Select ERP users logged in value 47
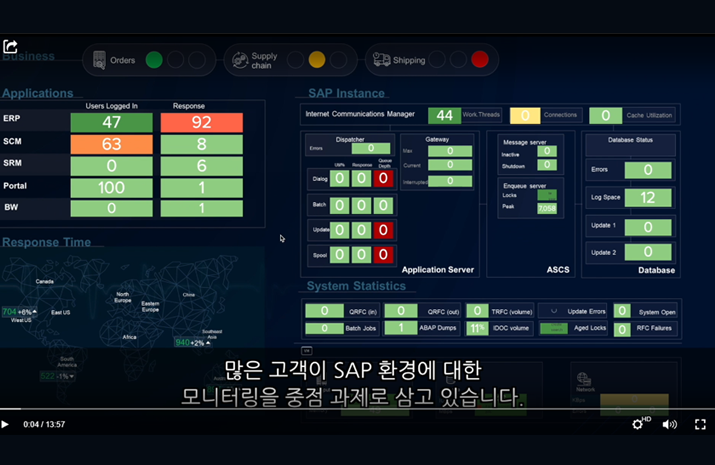 coord(112,122)
